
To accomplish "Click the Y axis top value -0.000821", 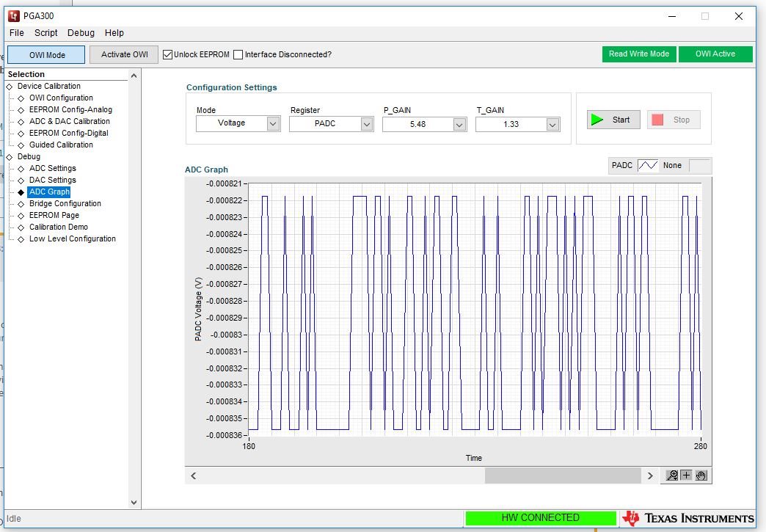I will [x=225, y=183].
